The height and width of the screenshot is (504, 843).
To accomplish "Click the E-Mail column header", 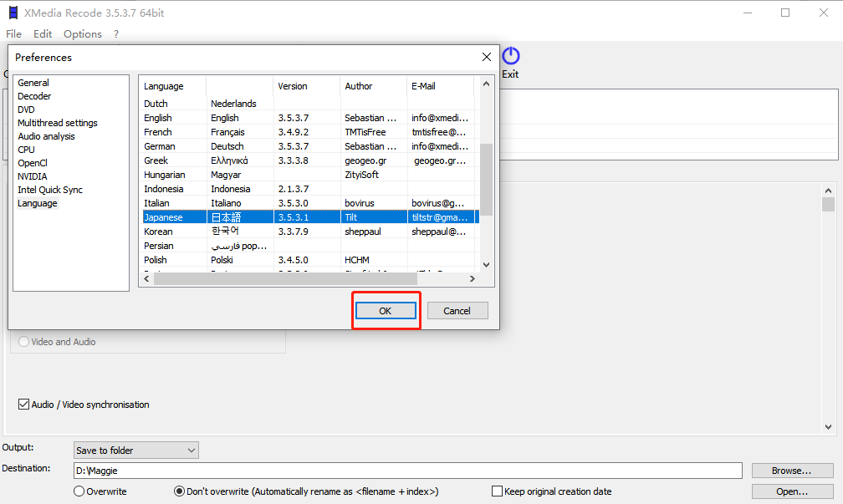I will click(440, 86).
